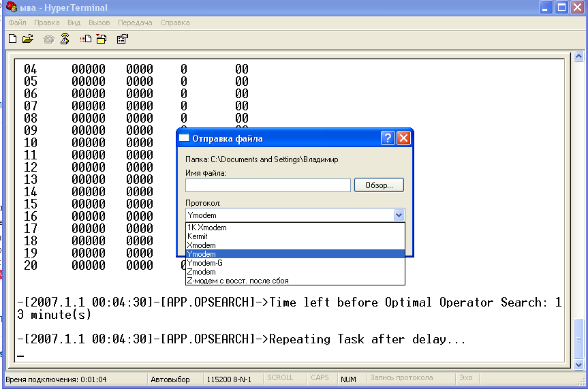The image size is (588, 389).
Task: Click the New connection toolbar icon
Action: [x=12, y=40]
